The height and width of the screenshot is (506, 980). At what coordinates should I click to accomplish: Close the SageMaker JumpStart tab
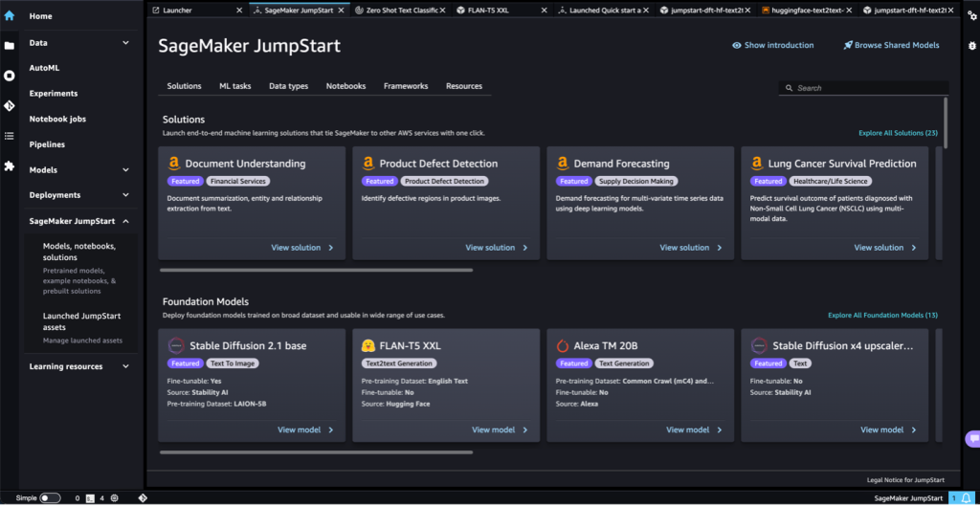point(343,10)
